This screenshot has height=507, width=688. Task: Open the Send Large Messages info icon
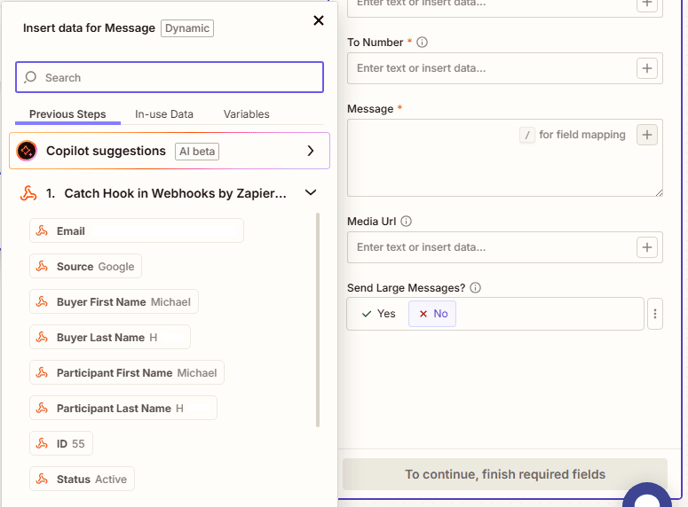pyautogui.click(x=475, y=288)
